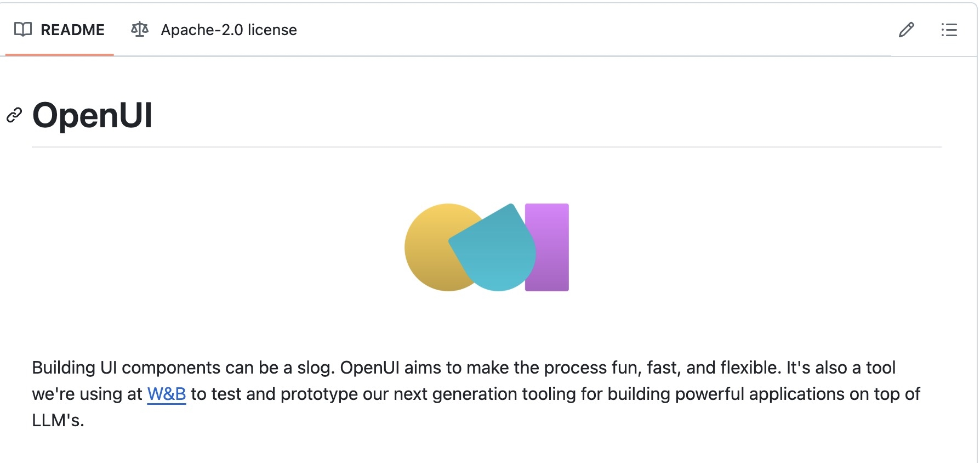Click the balance scale license icon

[140, 30]
